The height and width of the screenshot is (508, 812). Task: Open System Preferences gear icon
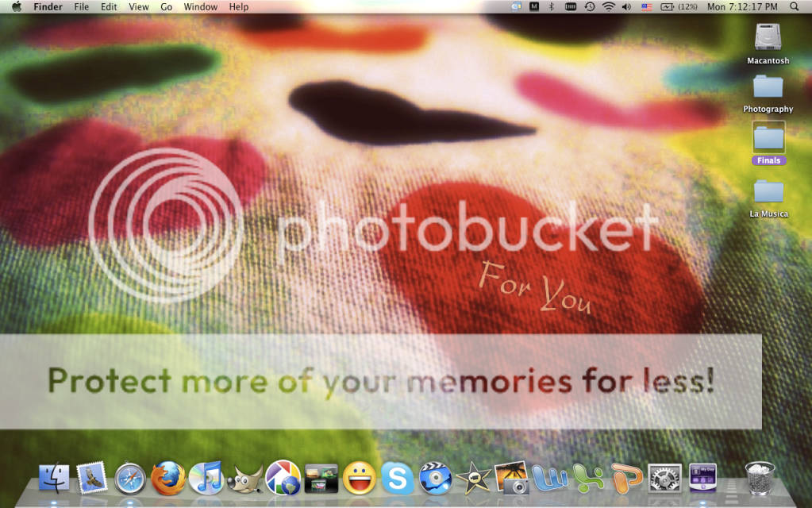pyautogui.click(x=664, y=478)
